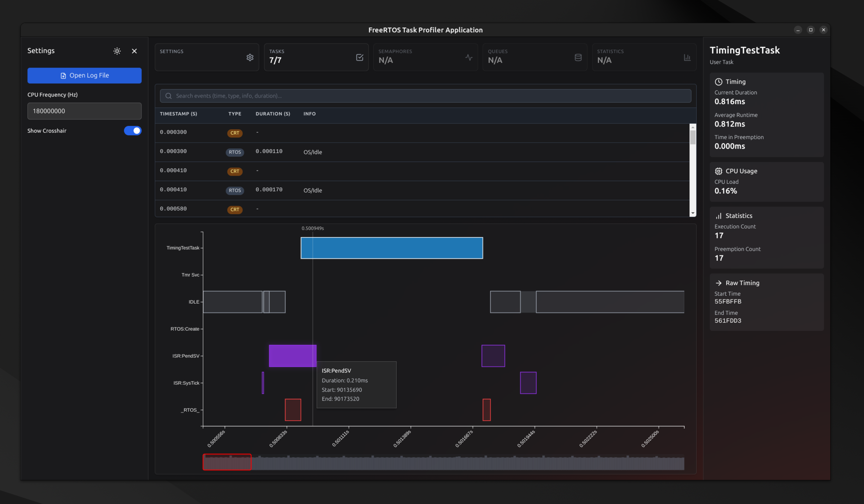Click the Timing clock icon
864x504 pixels.
tap(718, 82)
